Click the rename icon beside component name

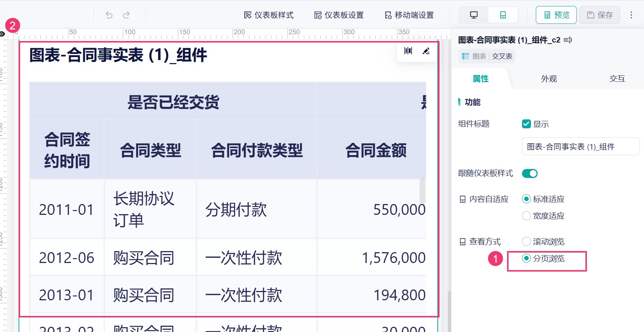pyautogui.click(x=568, y=40)
